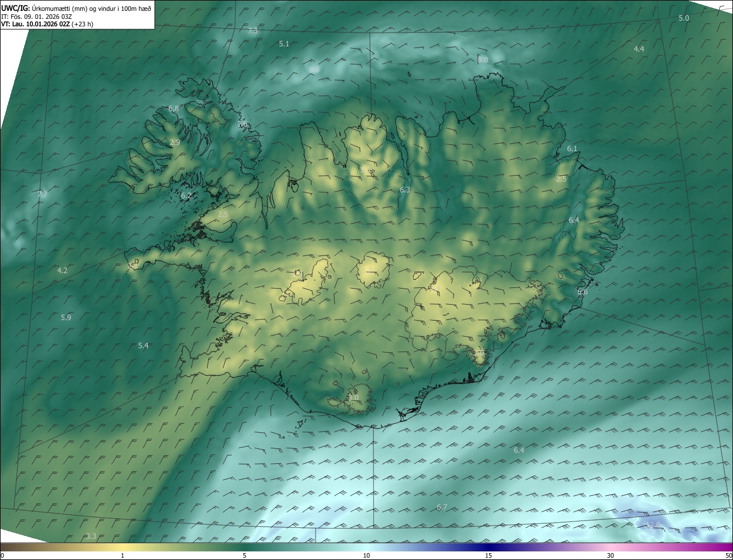
Task: Click the map value label '2.9'
Action: (x=175, y=143)
